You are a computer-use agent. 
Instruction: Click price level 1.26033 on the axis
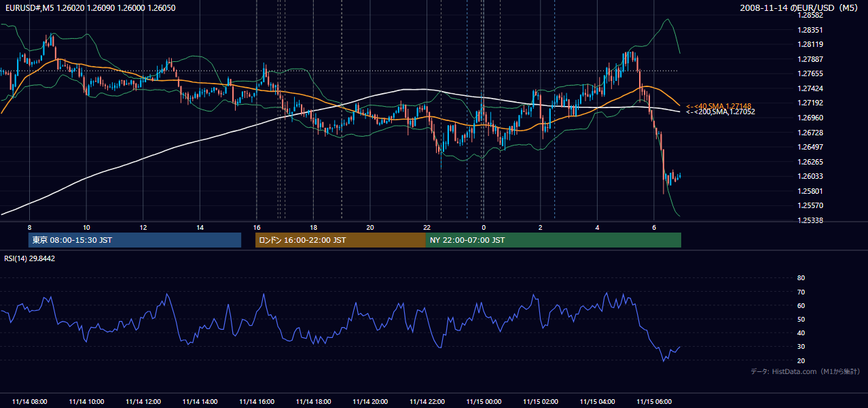(810, 176)
